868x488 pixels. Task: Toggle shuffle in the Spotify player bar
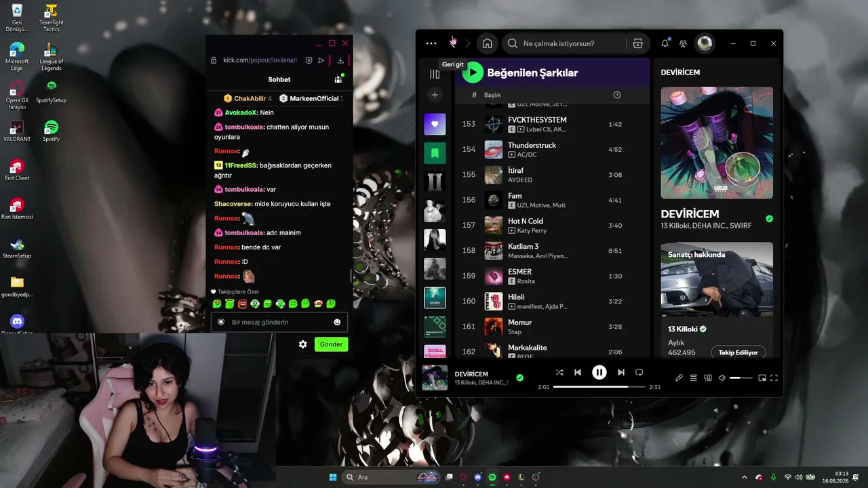pyautogui.click(x=559, y=372)
